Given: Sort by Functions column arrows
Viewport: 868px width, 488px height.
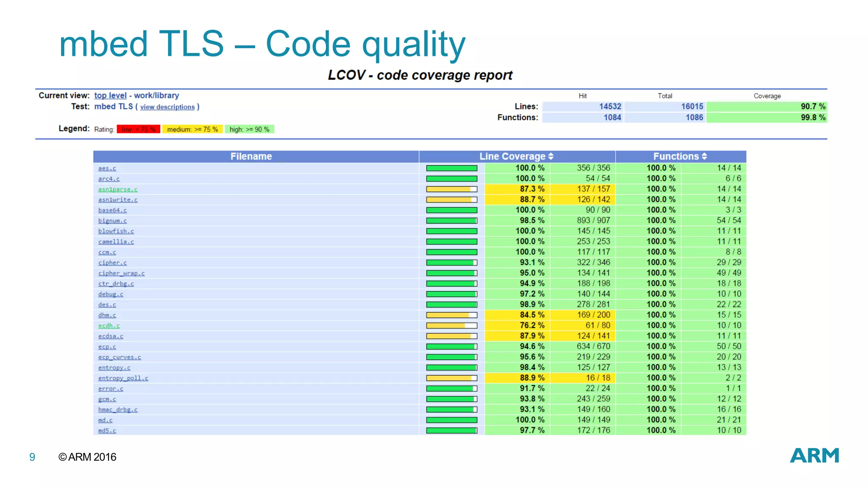Looking at the screenshot, I should pyautogui.click(x=704, y=156).
